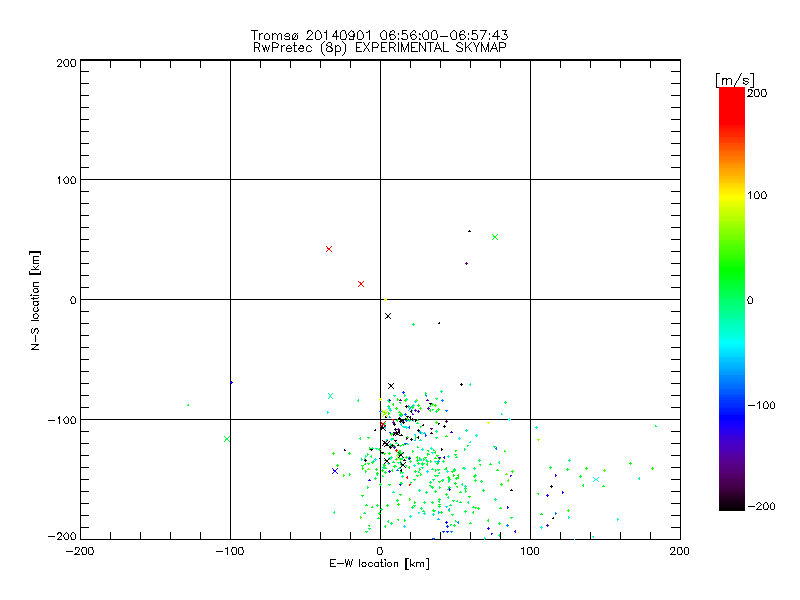800x600 pixels.
Task: Click the "E-W location [km]" axis label
Action: pyautogui.click(x=379, y=563)
